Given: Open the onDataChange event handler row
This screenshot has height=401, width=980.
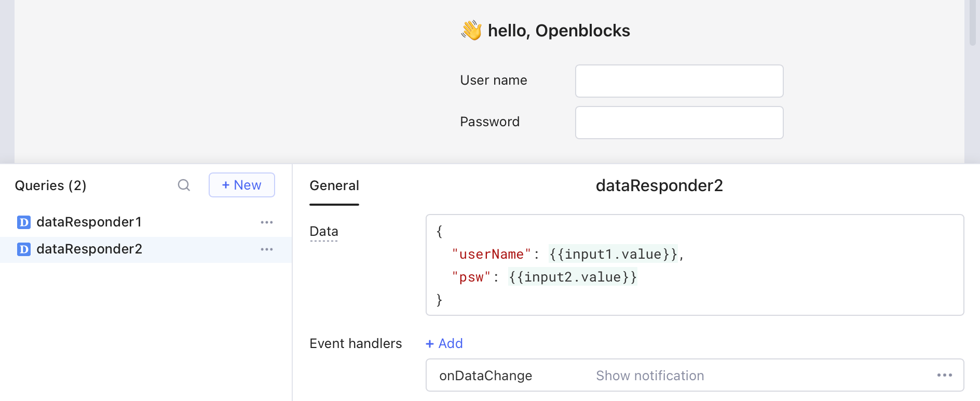Looking at the screenshot, I should (x=485, y=376).
